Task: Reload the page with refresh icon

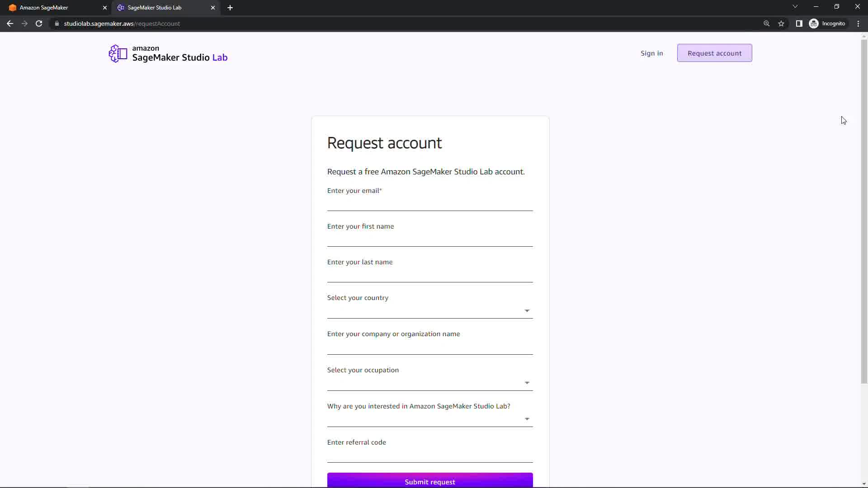Action: [39, 23]
